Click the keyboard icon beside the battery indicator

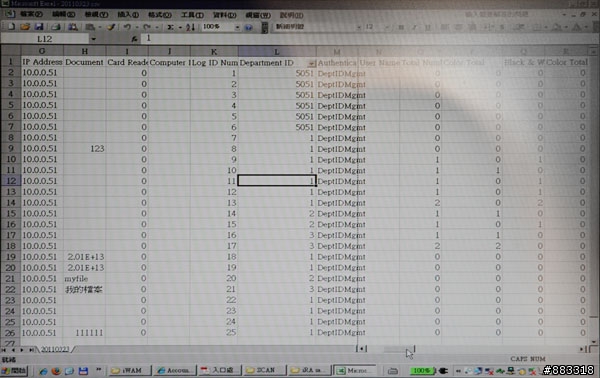coord(393,370)
